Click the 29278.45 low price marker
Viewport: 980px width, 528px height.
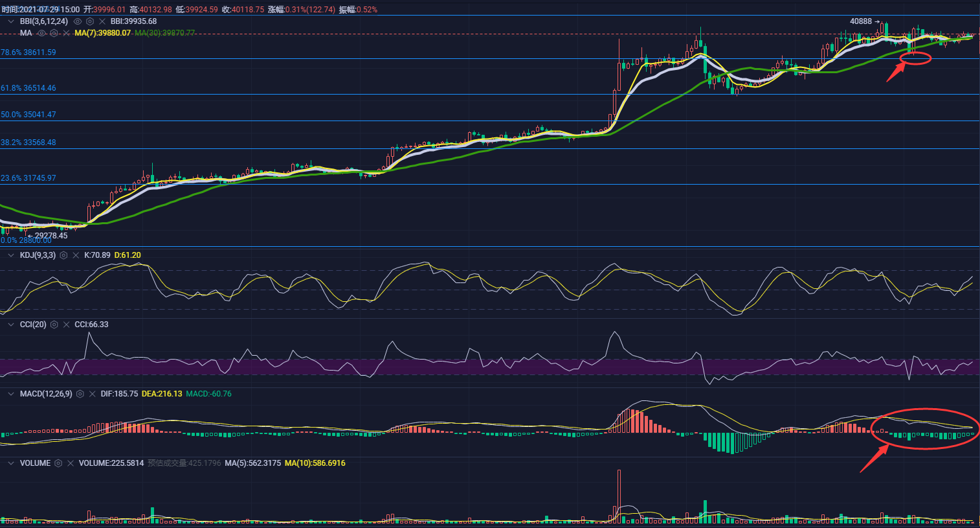[47, 236]
